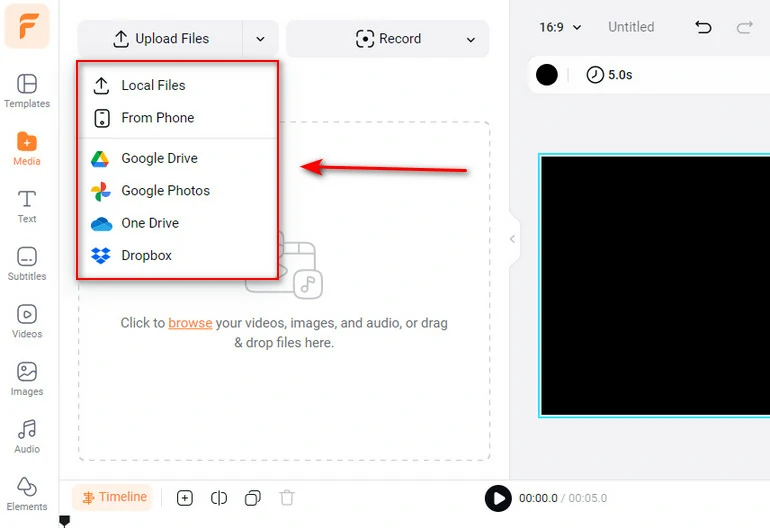Open the FlexClip logo home icon
770x528 pixels.
(27, 26)
